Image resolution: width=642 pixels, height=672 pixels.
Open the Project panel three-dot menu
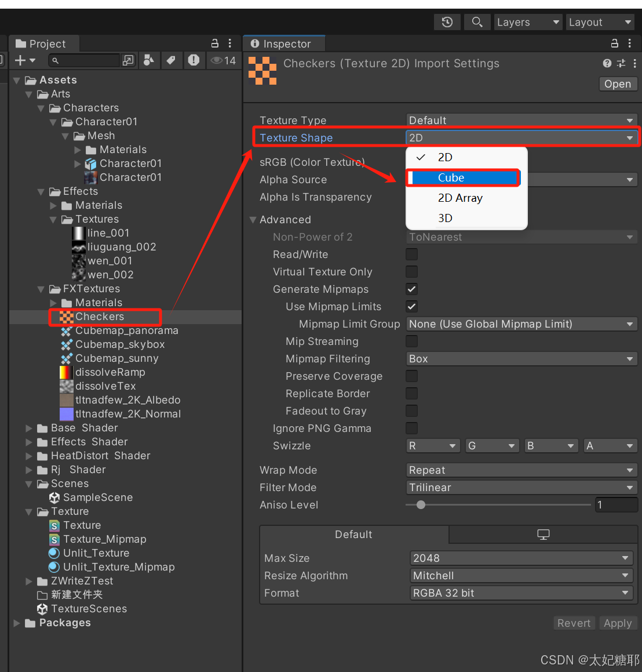pos(230,43)
